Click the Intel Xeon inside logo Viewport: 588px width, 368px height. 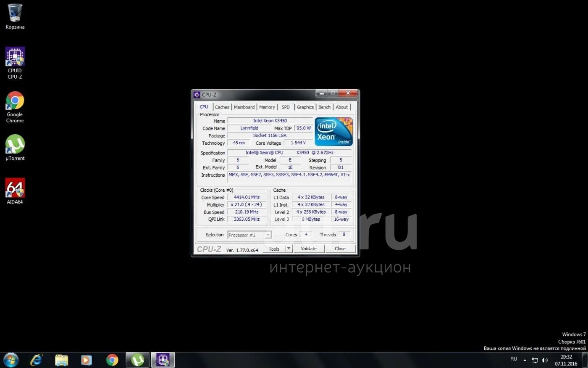pyautogui.click(x=333, y=132)
